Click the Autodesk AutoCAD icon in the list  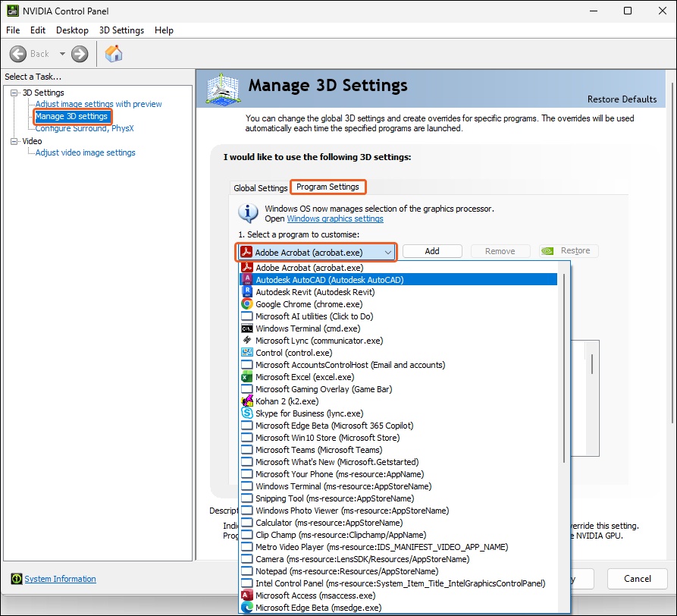click(x=247, y=279)
